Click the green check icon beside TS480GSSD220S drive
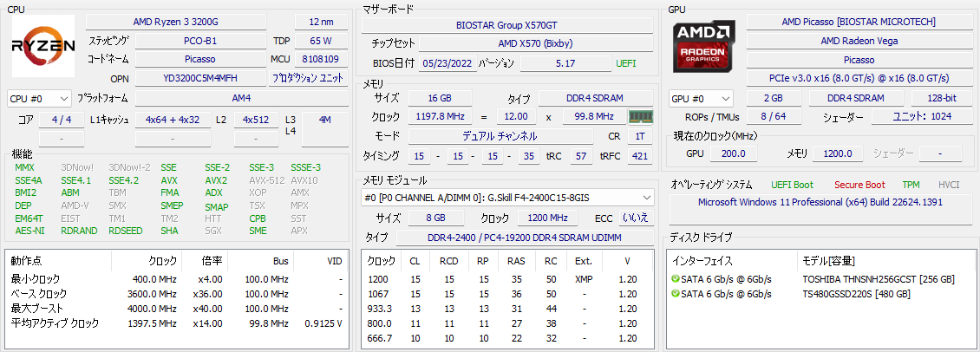980x352 pixels. (675, 294)
